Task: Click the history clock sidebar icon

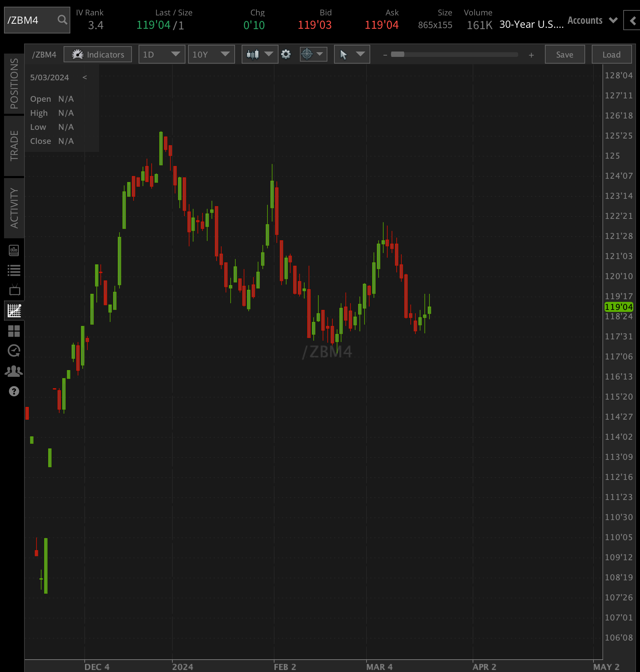Action: pos(14,351)
